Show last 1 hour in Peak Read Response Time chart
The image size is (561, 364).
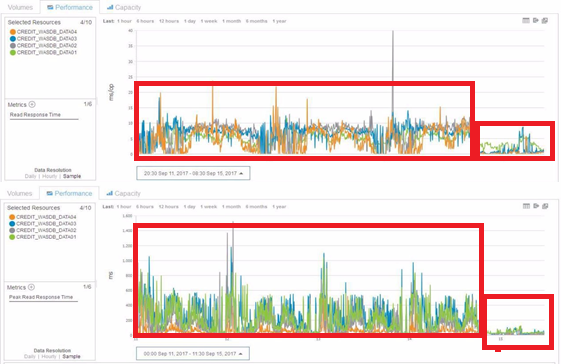click(124, 207)
